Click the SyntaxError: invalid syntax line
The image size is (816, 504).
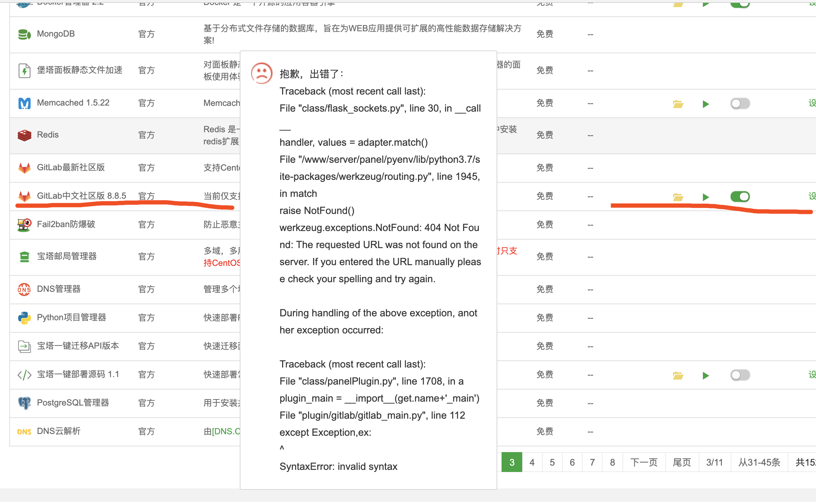point(338,466)
